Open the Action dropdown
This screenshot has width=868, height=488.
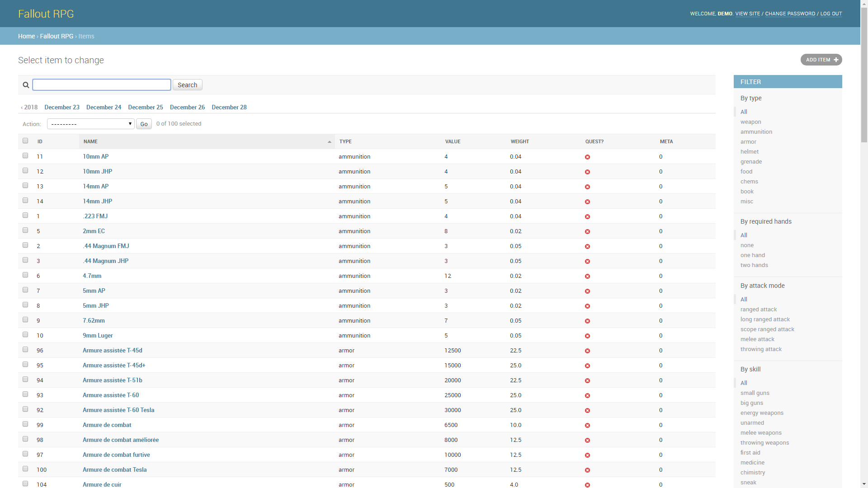point(90,124)
